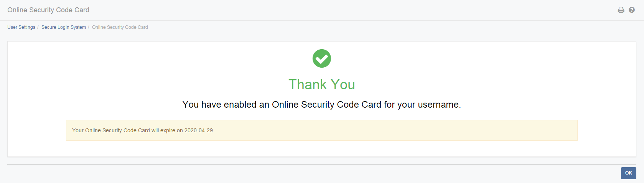Open Secure Login System breadcrumb link
The height and width of the screenshot is (183, 644).
(64, 27)
